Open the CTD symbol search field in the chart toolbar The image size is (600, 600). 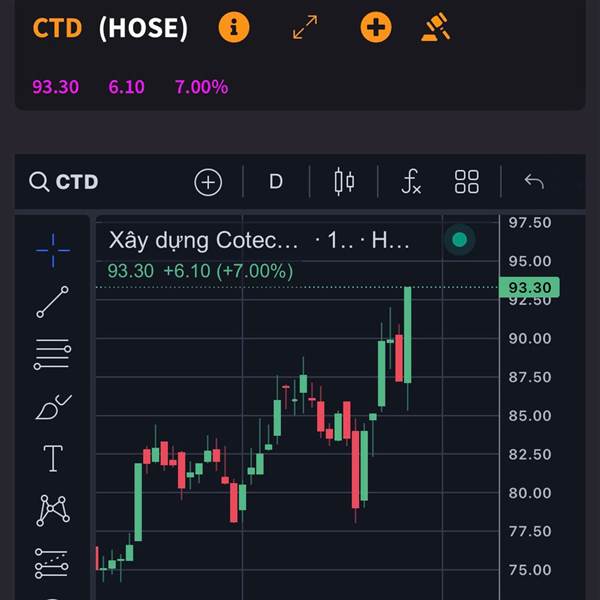[x=64, y=182]
